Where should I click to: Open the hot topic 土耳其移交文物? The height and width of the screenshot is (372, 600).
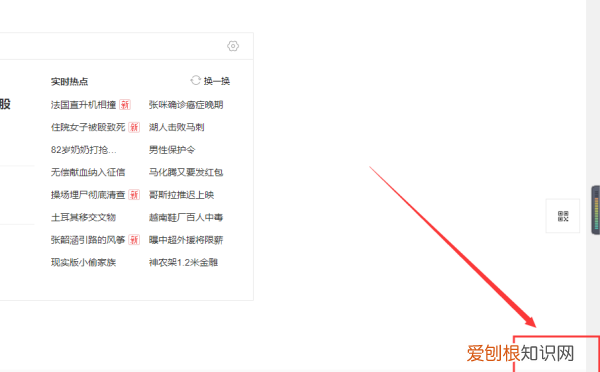[x=83, y=217]
